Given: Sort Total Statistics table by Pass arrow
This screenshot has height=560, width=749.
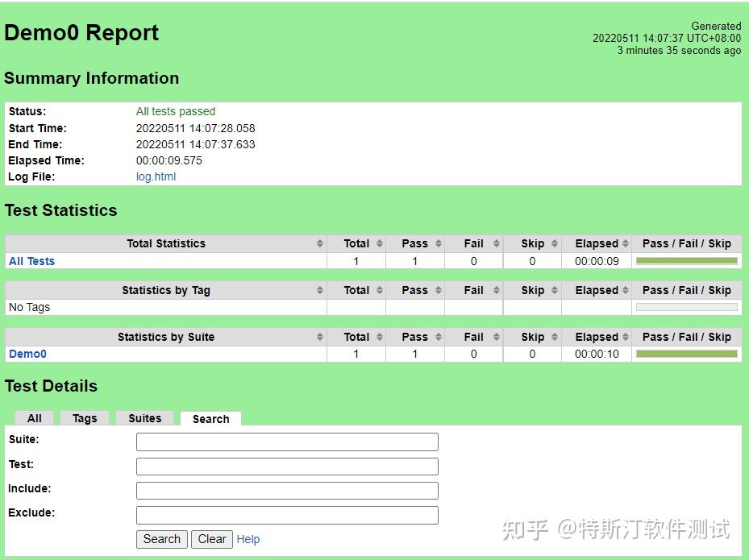Looking at the screenshot, I should (x=438, y=243).
